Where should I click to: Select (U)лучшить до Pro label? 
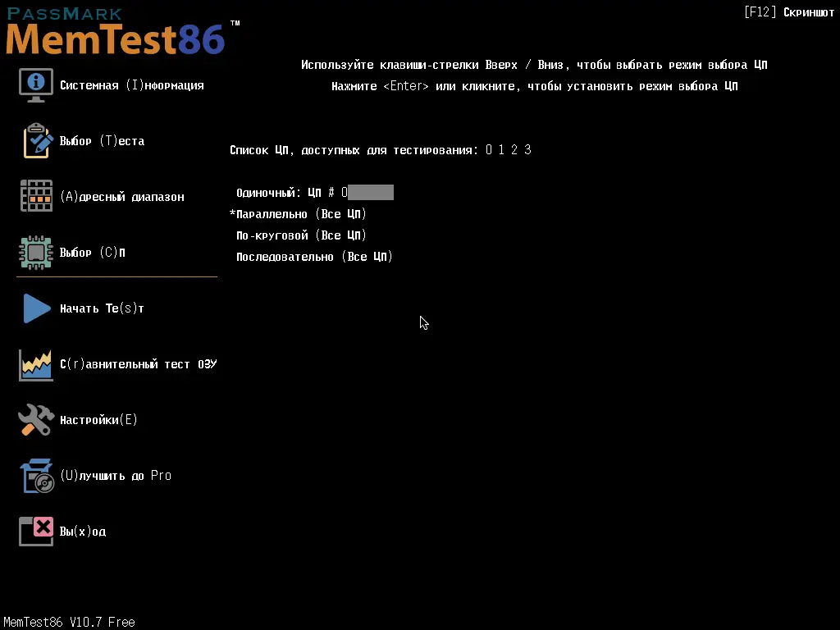click(x=116, y=475)
